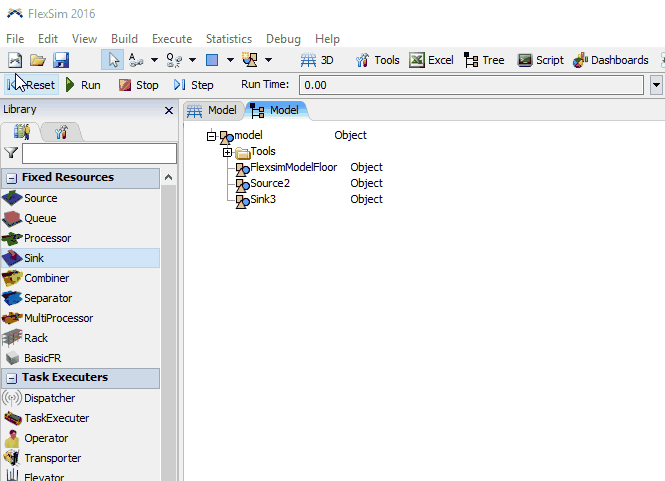665x481 pixels.
Task: Switch to the Library objects tab icon
Action: 22,132
